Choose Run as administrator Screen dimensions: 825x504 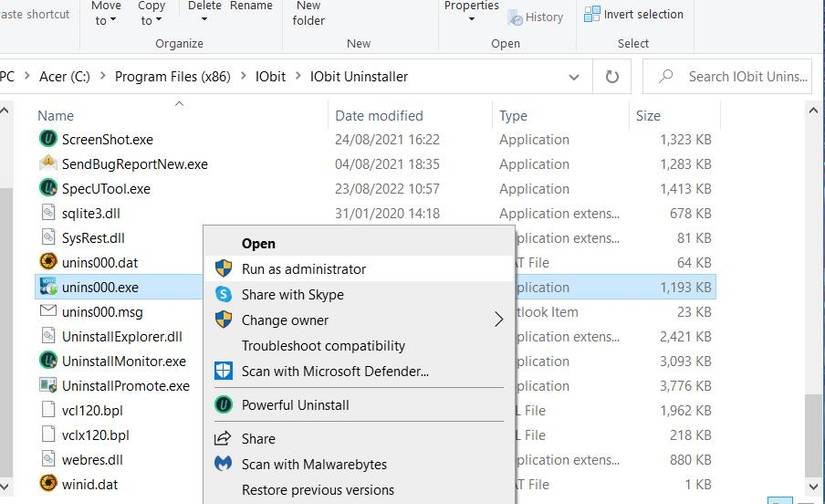point(303,269)
